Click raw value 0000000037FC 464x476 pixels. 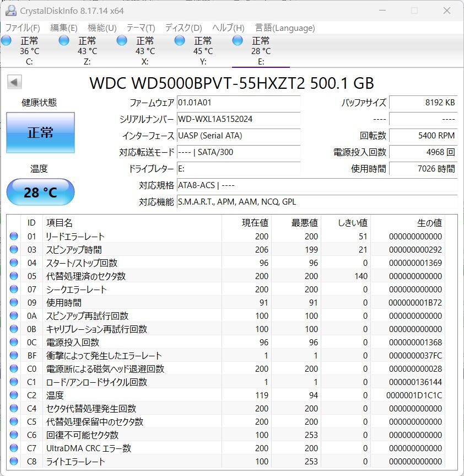point(415,355)
